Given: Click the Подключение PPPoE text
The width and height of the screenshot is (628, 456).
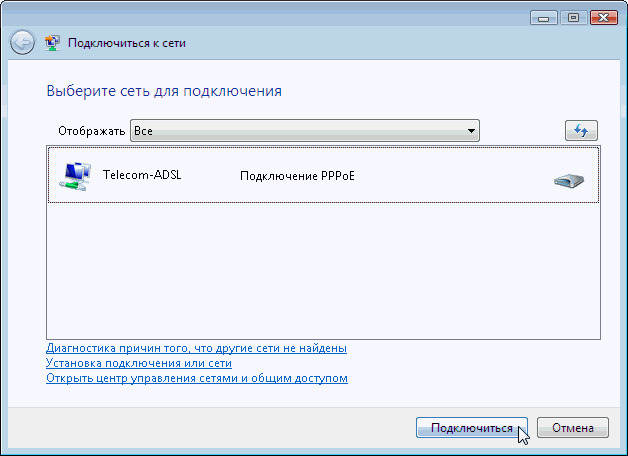Looking at the screenshot, I should point(297,176).
